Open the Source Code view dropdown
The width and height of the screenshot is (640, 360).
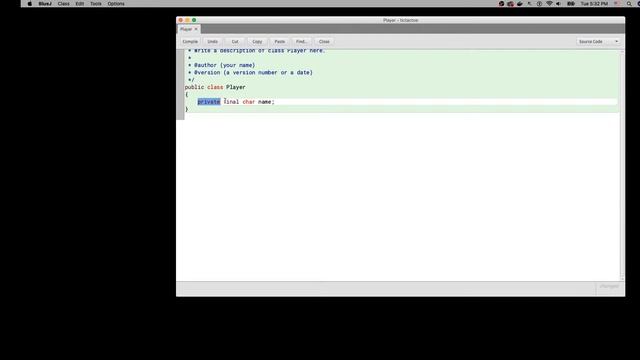tap(598, 42)
